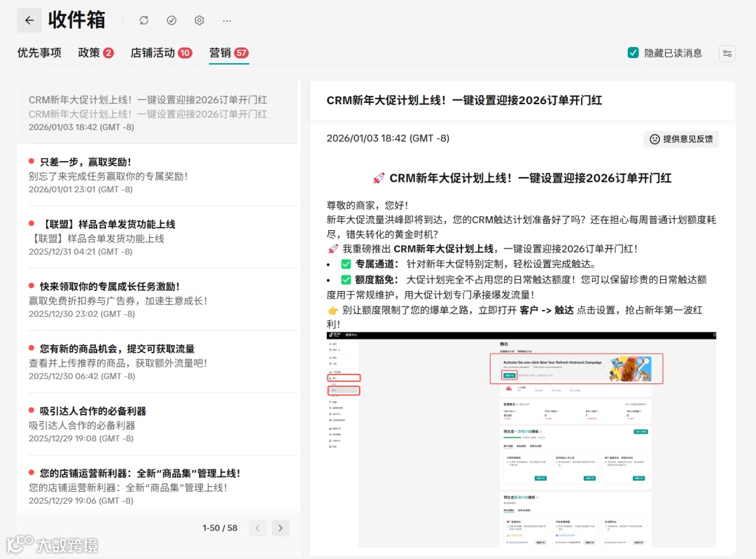Refresh the inbox with the reload icon
This screenshot has height=559, width=756.
pos(143,20)
